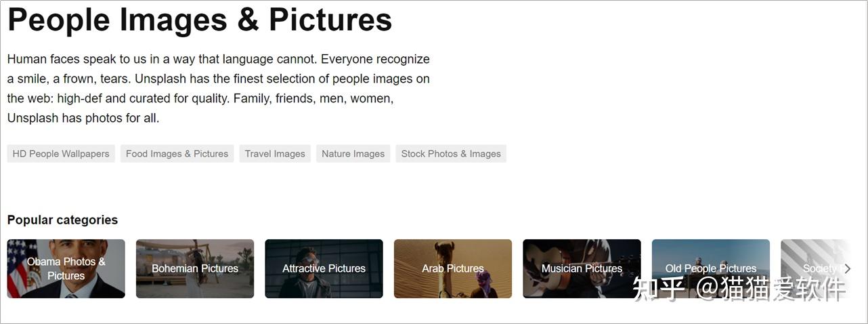Click the 知乎 watermark logo text
Screen dimensions: 868x324
point(658,289)
